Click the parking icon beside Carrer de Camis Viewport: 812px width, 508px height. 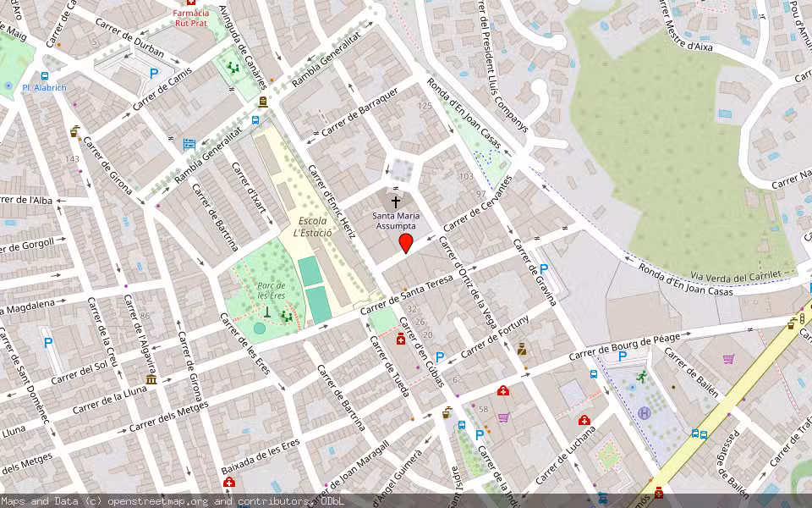pos(154,75)
